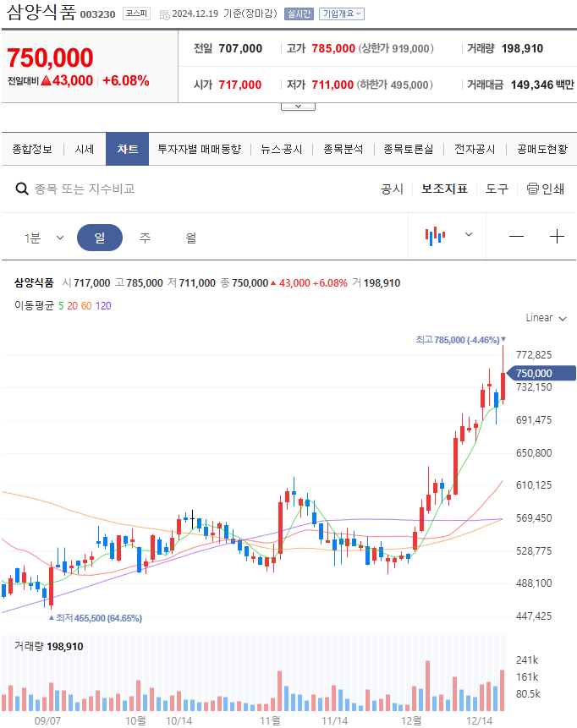Click the 20-day moving average label
This screenshot has height=728, width=577.
coord(72,306)
